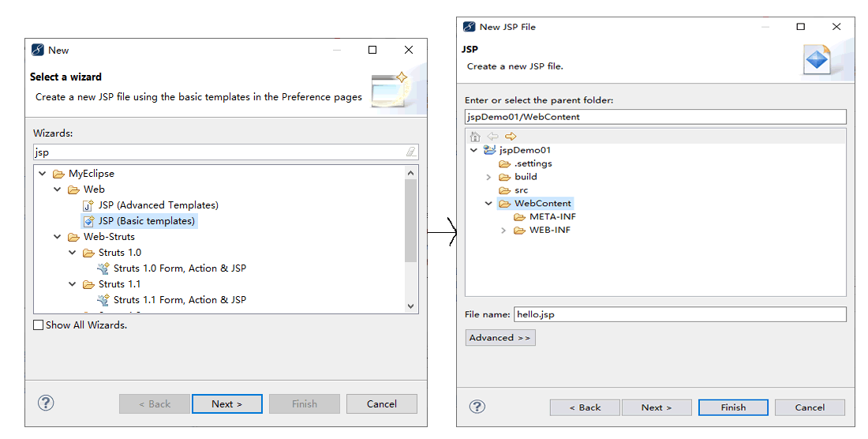Select the .settings folder label
Viewport: 868px width, 439px height.
tap(533, 164)
